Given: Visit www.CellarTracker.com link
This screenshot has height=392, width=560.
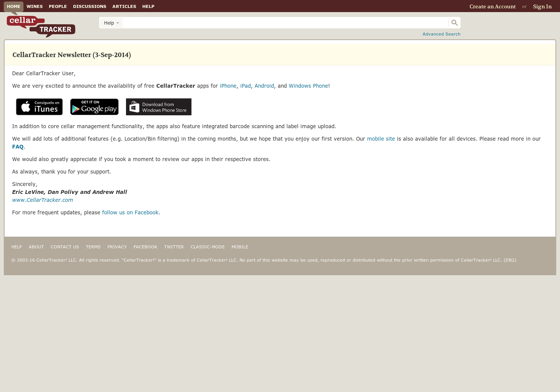Looking at the screenshot, I should tap(42, 200).
